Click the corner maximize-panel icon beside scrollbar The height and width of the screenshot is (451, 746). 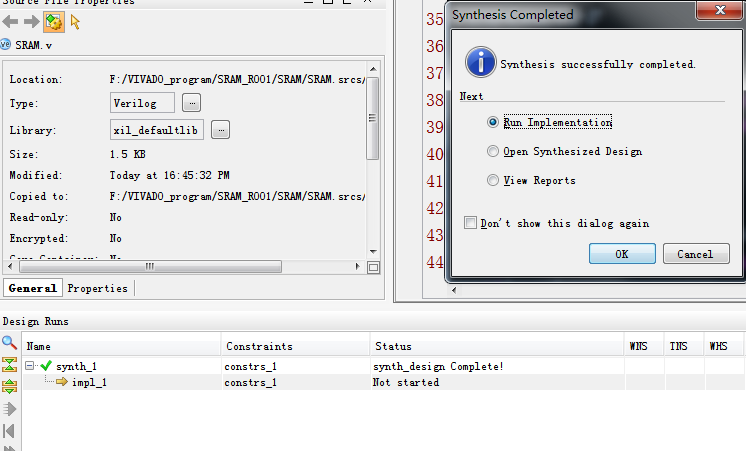coord(373,267)
